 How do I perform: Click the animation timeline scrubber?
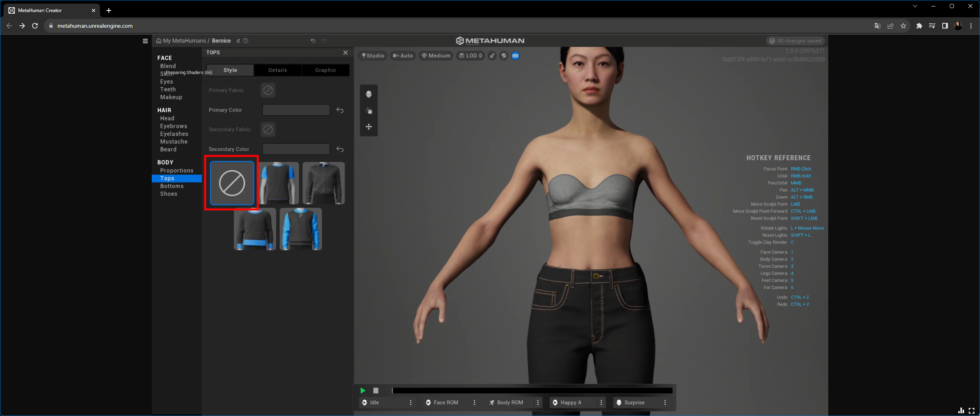pyautogui.click(x=532, y=391)
